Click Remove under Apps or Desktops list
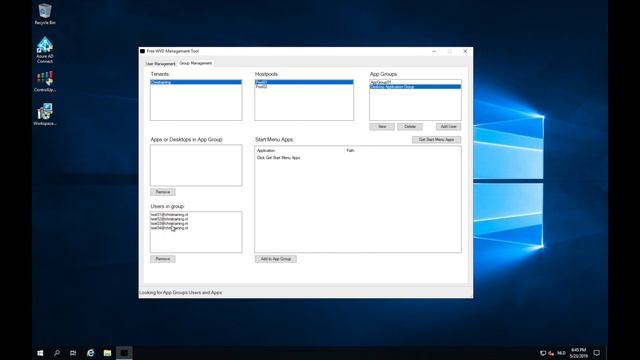Screen dimensions: 640x360 coord(162,192)
